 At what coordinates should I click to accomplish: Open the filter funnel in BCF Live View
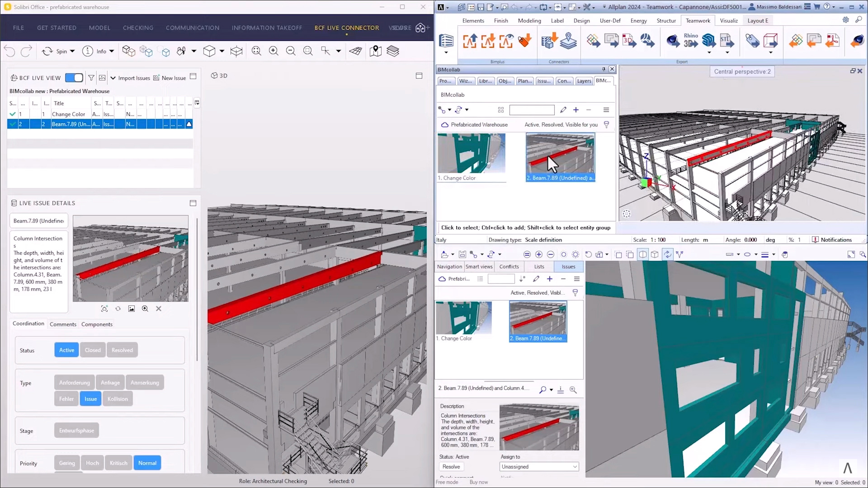pos(91,78)
